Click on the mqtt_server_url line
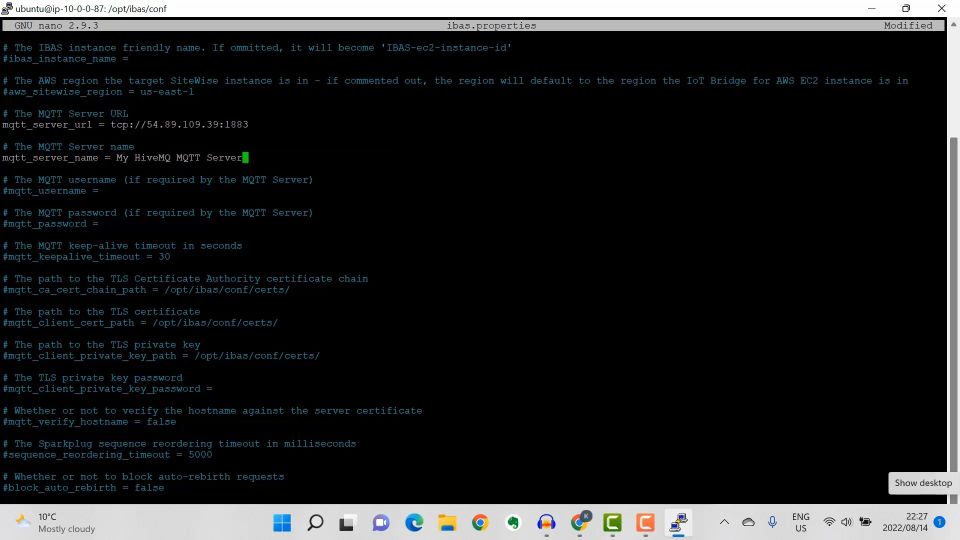 (x=126, y=124)
